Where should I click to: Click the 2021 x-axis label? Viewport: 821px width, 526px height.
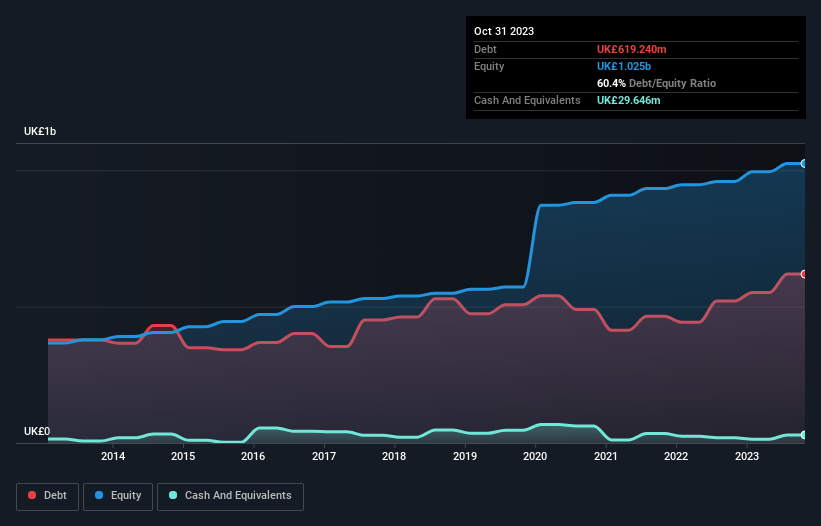606,456
